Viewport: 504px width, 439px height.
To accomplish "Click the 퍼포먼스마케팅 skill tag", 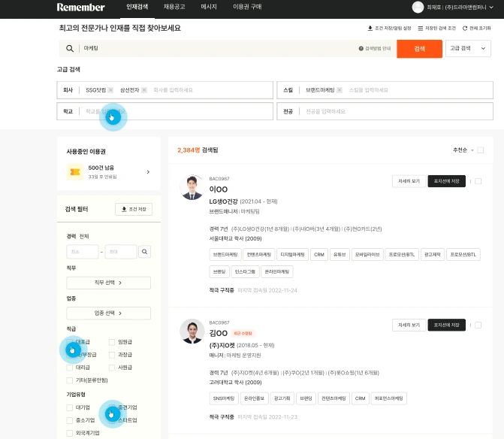I will [388, 398].
